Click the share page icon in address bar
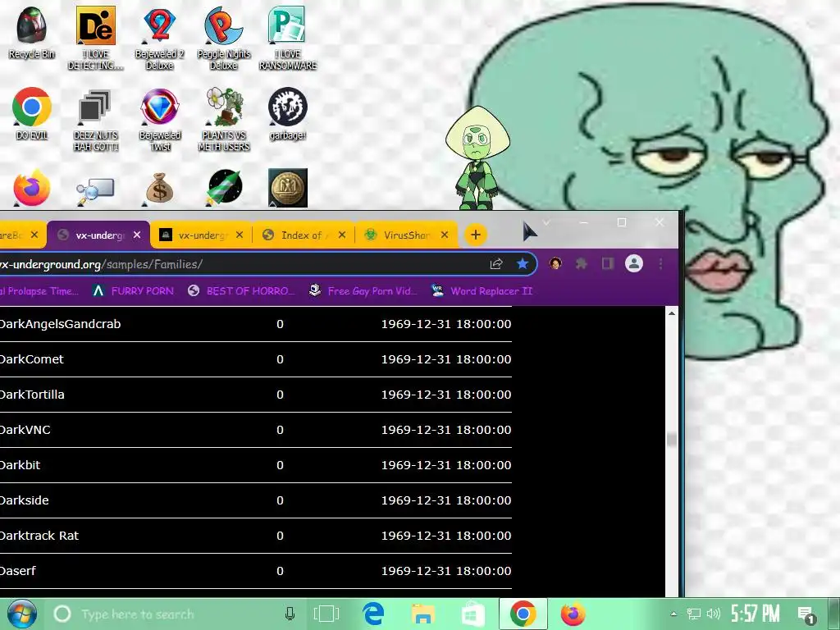The image size is (840, 630). coord(496,263)
